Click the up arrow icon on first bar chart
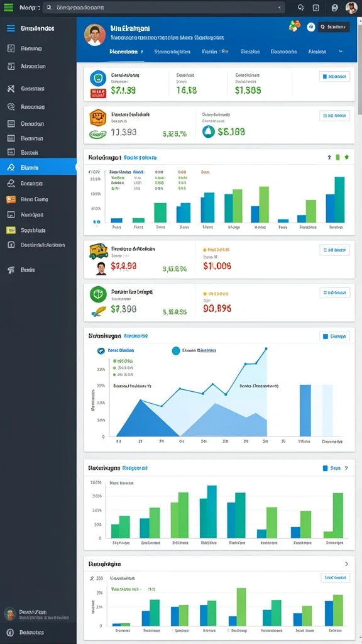 pyautogui.click(x=329, y=157)
